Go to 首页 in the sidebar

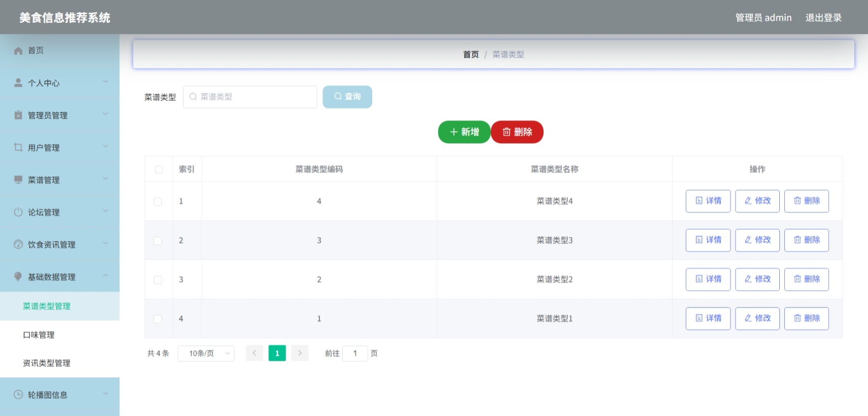point(60,50)
